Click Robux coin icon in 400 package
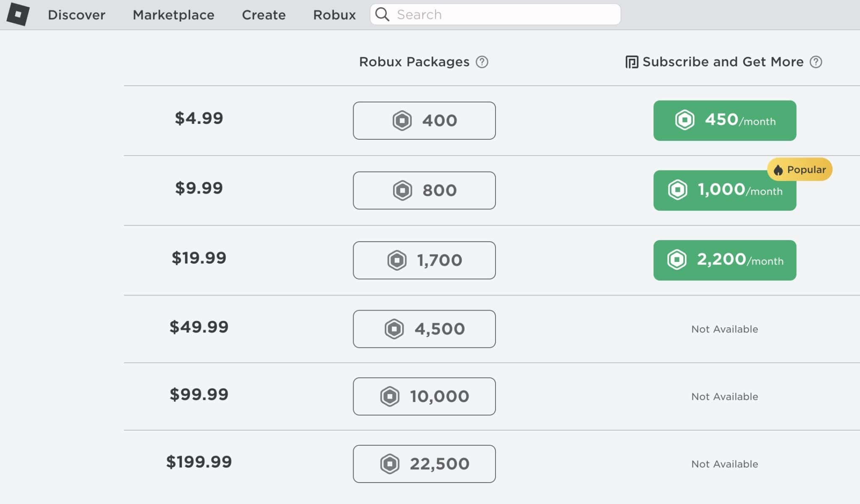Screen dimensions: 860x504 click(x=402, y=121)
